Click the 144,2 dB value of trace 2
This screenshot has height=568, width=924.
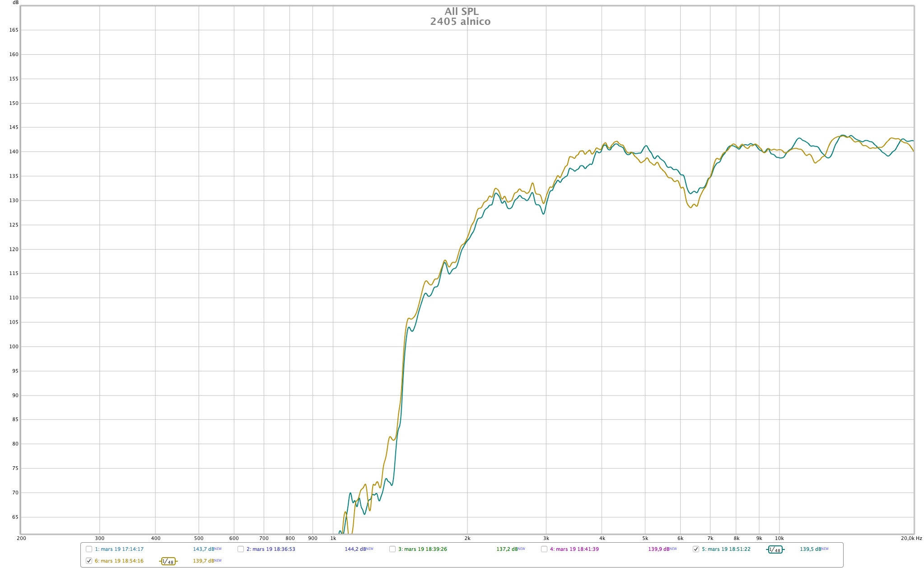(x=355, y=549)
